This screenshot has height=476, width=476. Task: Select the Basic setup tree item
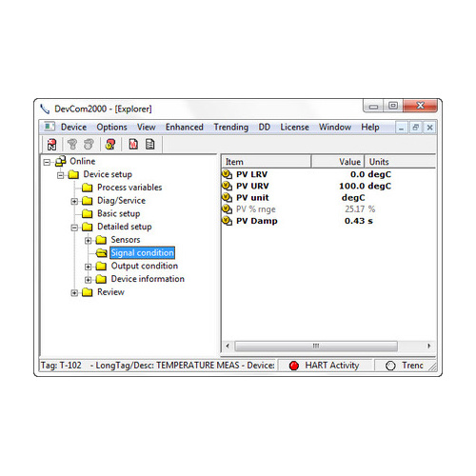(118, 213)
